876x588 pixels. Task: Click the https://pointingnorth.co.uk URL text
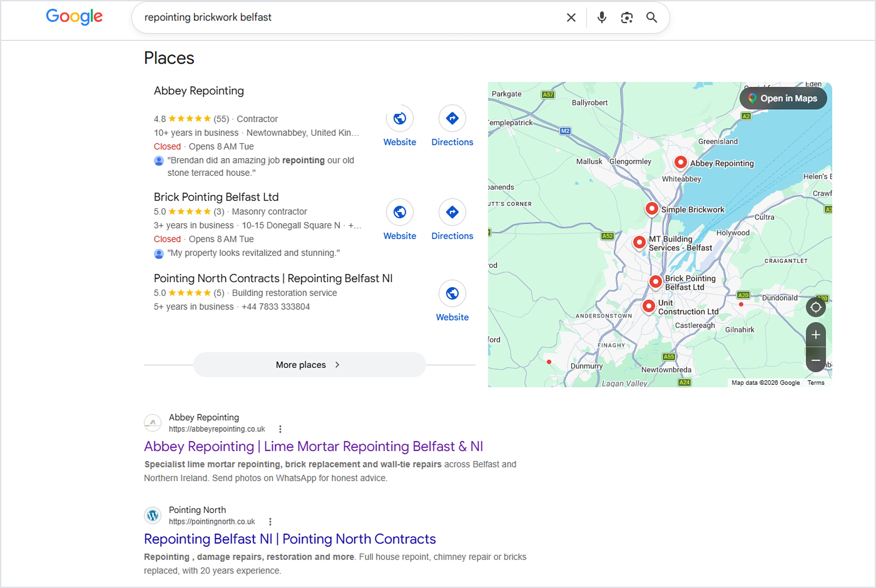point(211,522)
